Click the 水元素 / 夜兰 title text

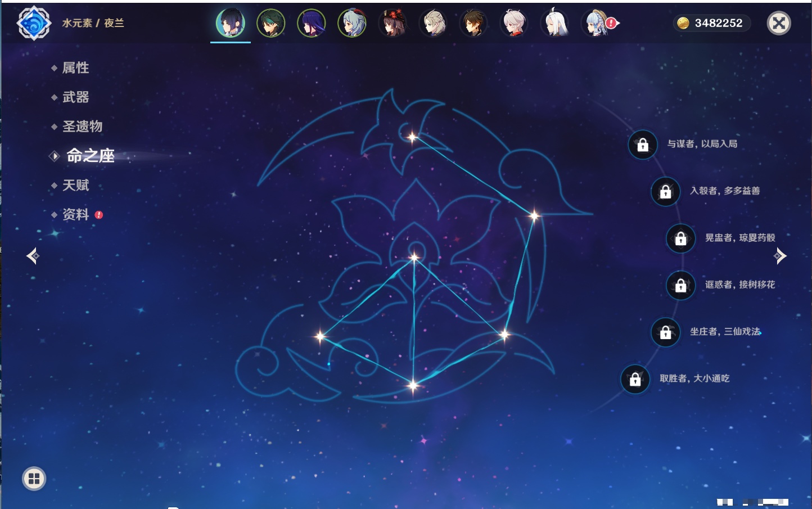point(93,23)
